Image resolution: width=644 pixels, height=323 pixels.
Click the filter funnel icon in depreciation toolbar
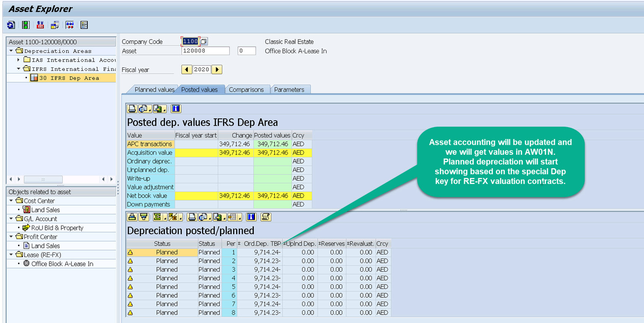[144, 217]
